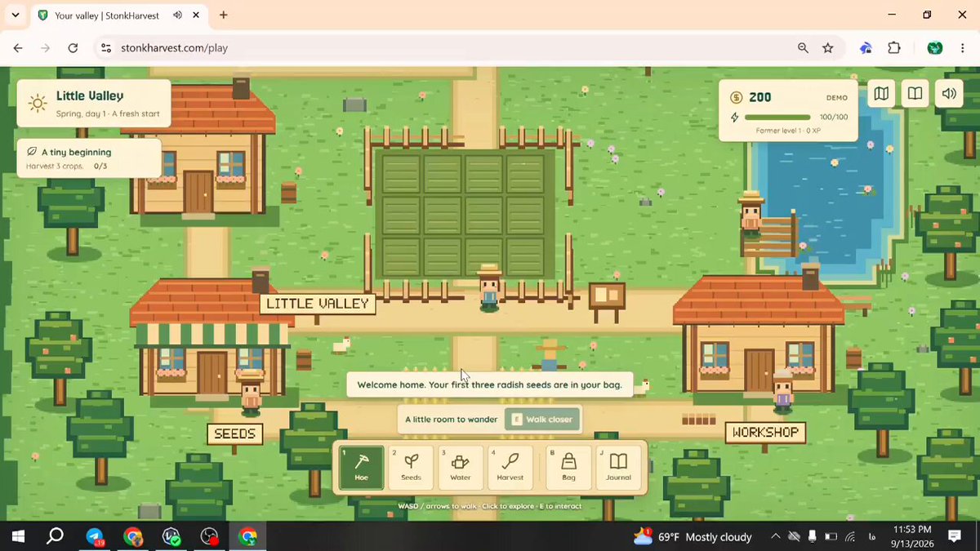Click the LITTLE VALLEY signpost
This screenshot has height=551, width=980.
[318, 304]
